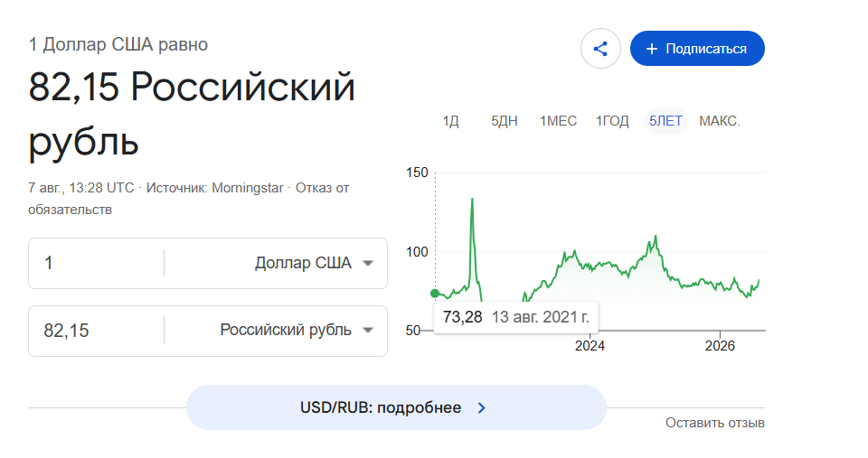Click the Оставить отзыв link
This screenshot has width=868, height=458.
point(714,423)
